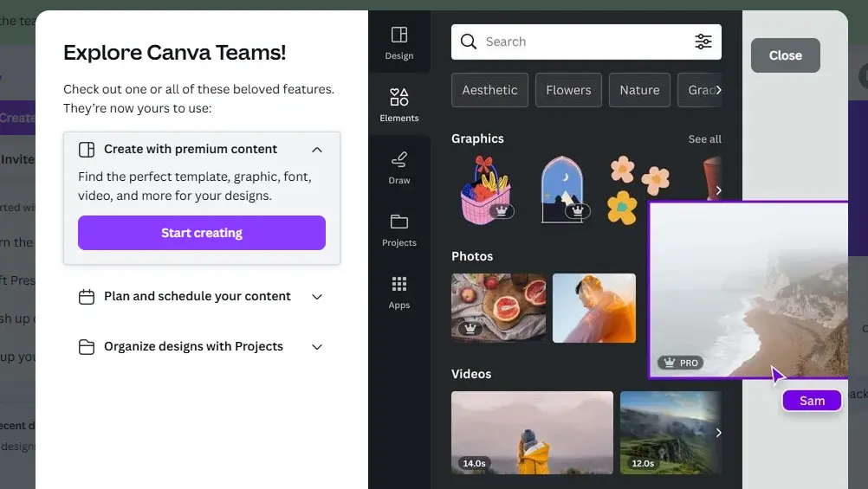Screen dimensions: 868x489
Task: Open the Design sidebar panel
Action: point(399,43)
